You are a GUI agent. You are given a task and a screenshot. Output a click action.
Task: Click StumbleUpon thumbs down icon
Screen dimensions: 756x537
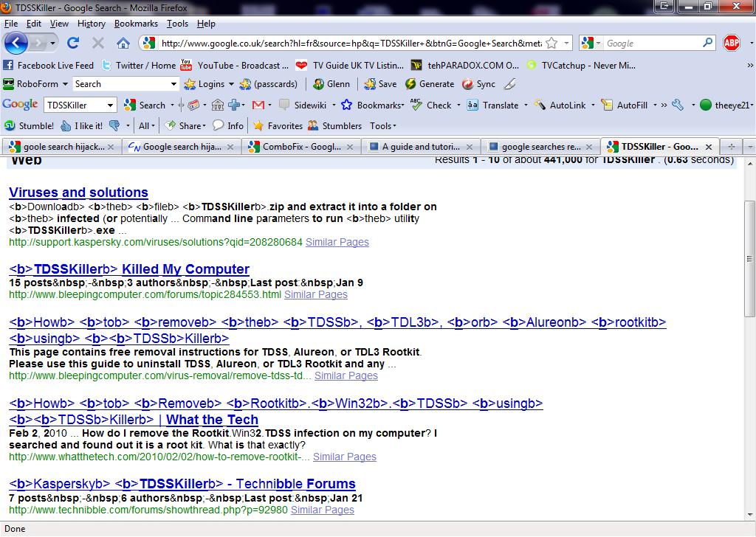pyautogui.click(x=114, y=125)
